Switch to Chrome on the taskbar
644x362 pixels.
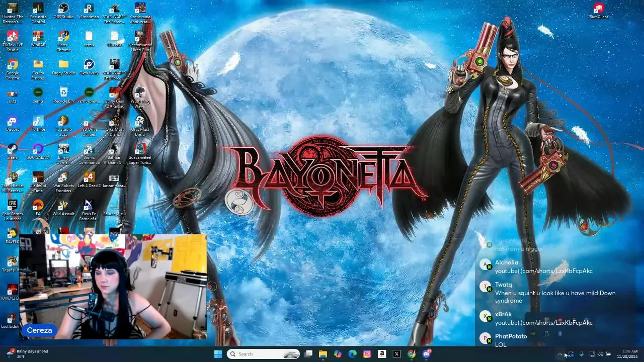[x=412, y=354]
